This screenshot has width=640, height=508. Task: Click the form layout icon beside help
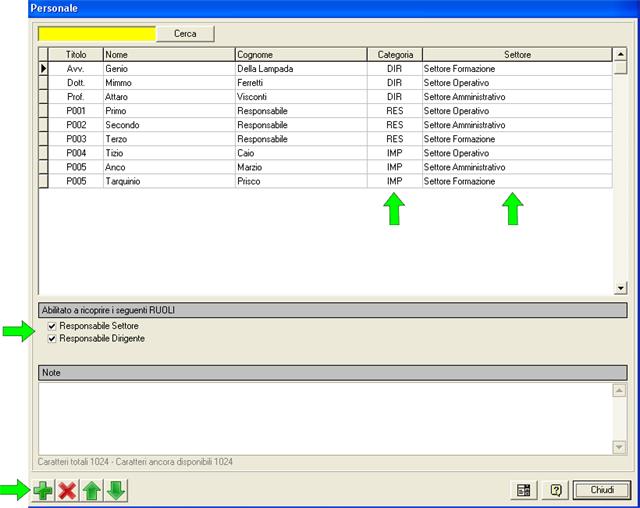(523, 491)
